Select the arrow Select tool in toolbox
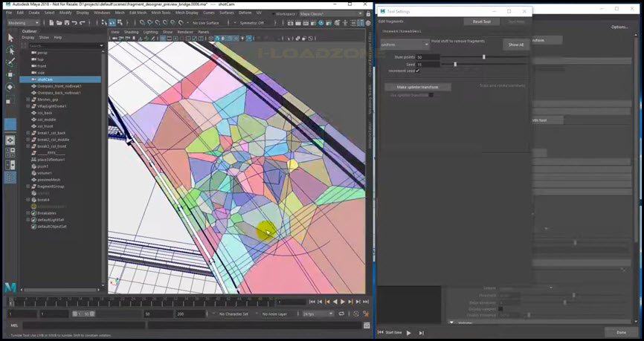644x341 pixels. pyautogui.click(x=10, y=38)
